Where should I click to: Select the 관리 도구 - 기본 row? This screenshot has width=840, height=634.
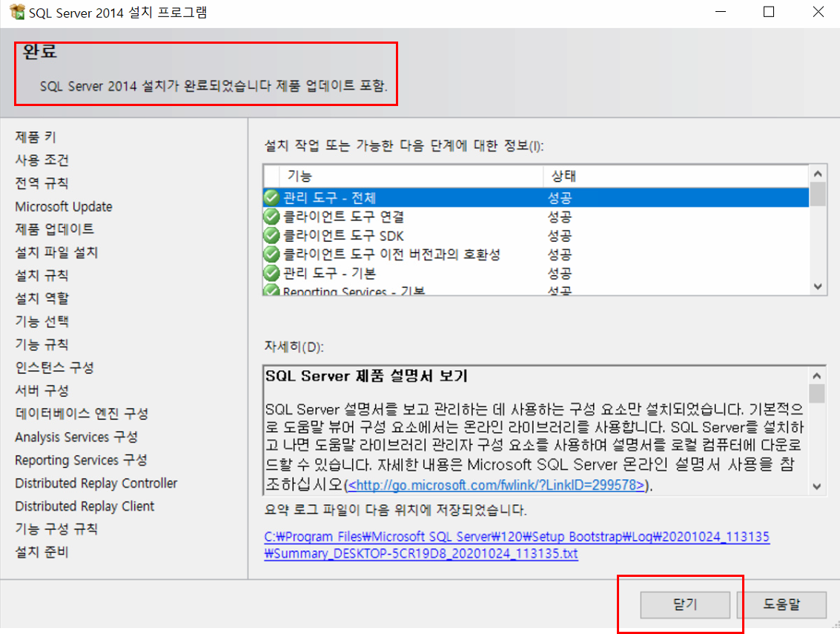pyautogui.click(x=536, y=273)
